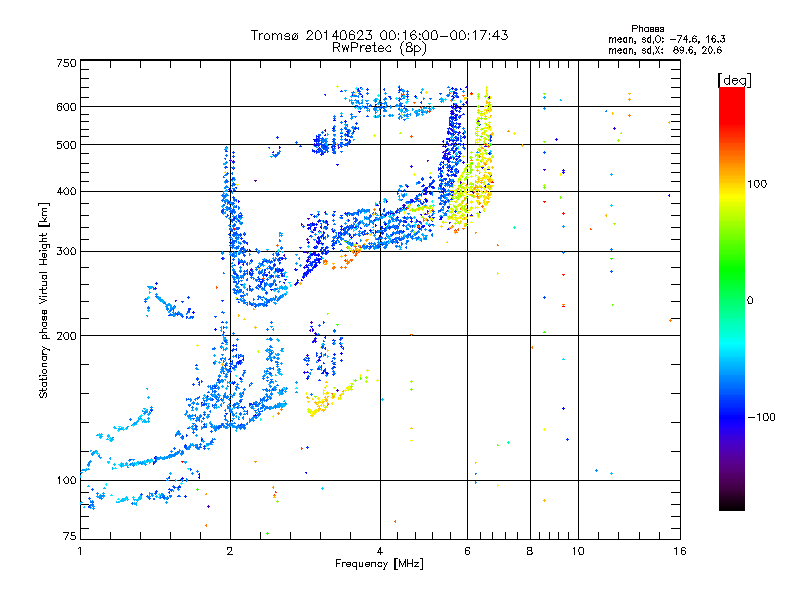Click the x-axis tick label '16'

pyautogui.click(x=680, y=551)
